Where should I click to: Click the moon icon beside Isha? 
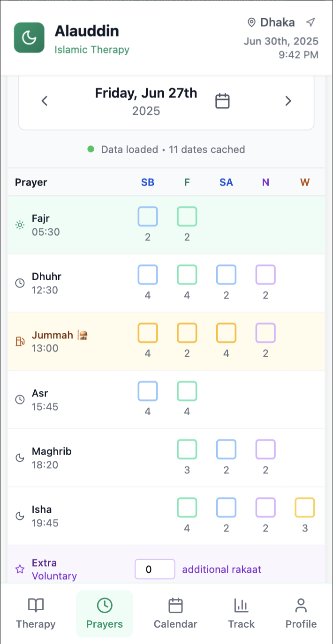click(x=20, y=516)
